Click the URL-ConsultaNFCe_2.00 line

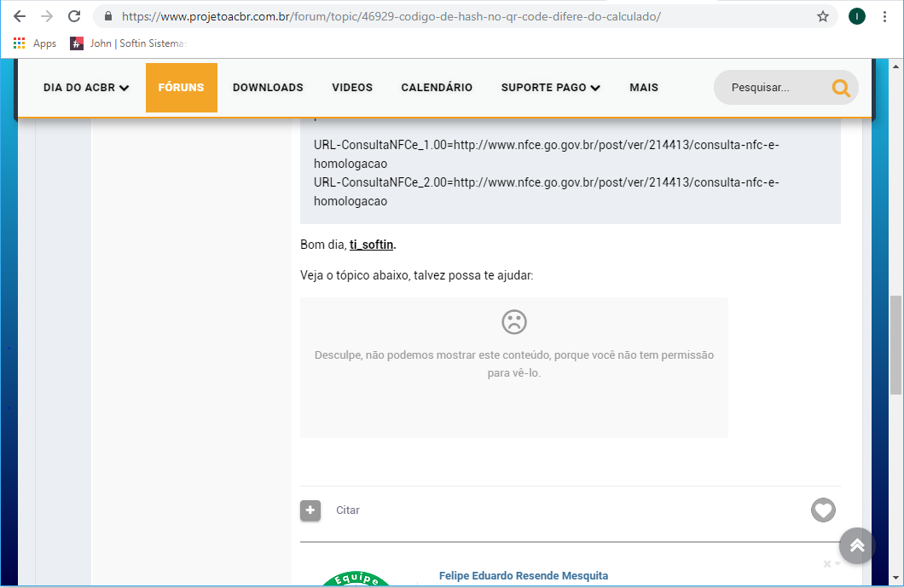547,191
